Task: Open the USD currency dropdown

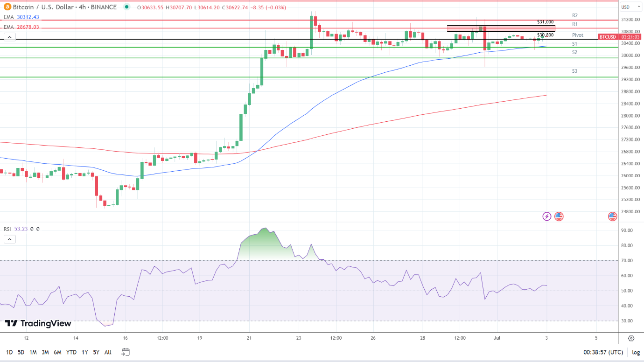Action: (x=630, y=7)
